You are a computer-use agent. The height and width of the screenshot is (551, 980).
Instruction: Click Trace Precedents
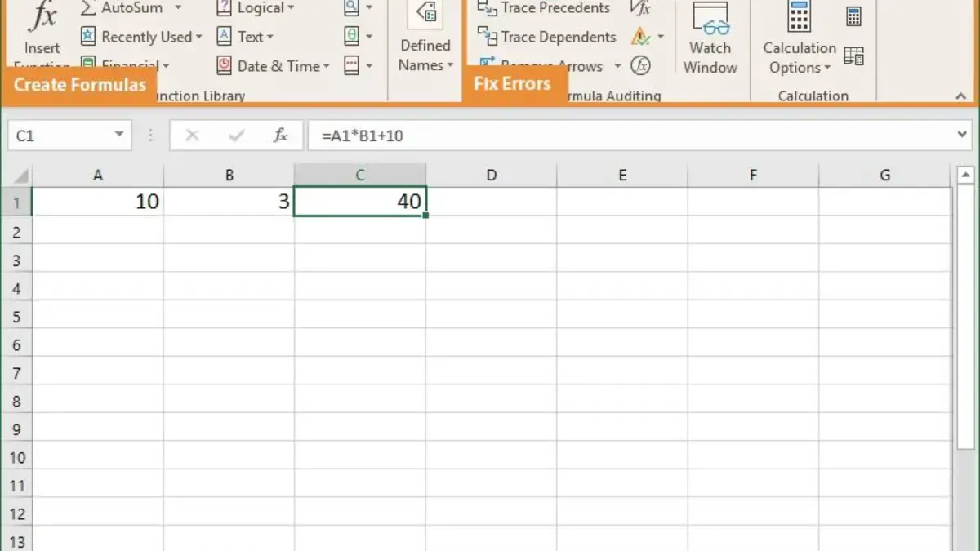click(544, 8)
